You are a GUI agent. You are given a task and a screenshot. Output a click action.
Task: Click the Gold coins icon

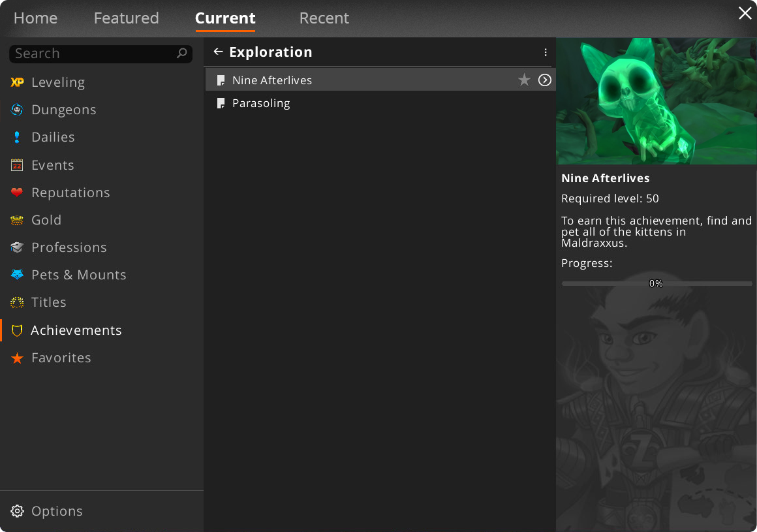tap(17, 220)
